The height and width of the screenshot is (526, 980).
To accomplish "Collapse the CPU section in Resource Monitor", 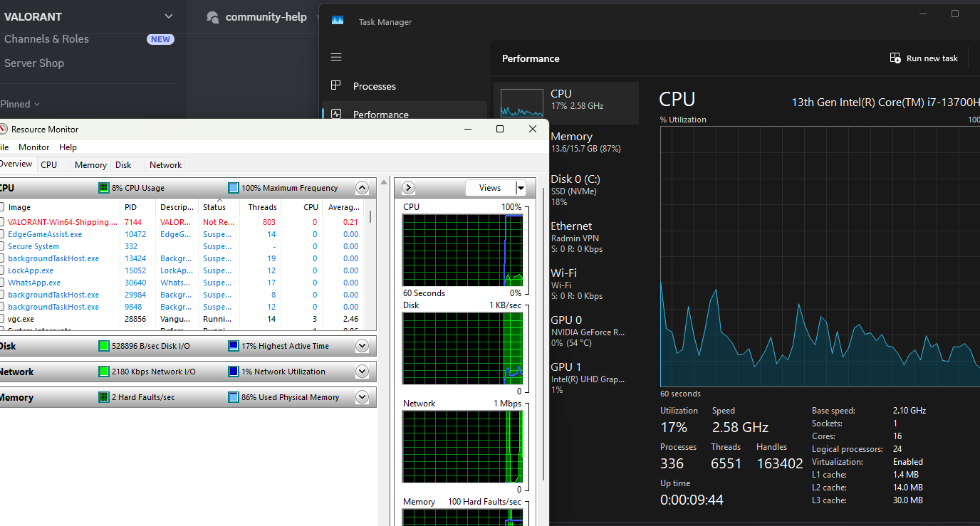I will (362, 188).
